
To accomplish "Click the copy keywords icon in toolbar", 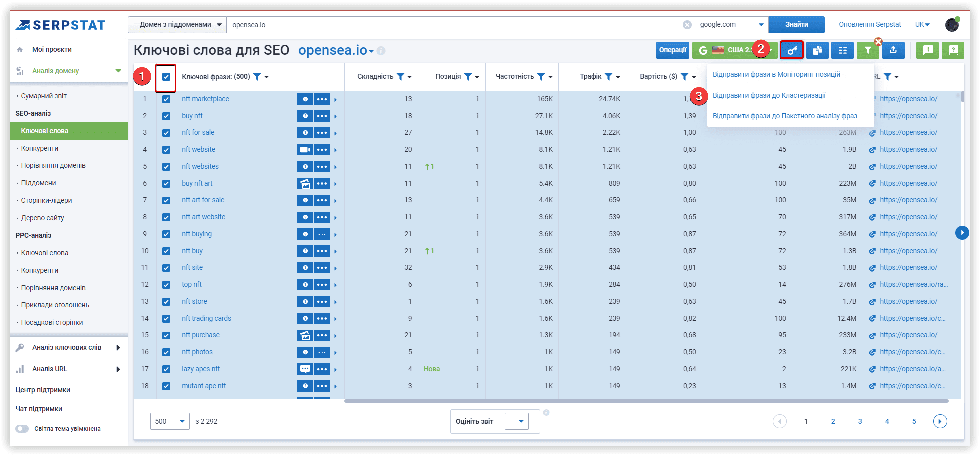I will (817, 50).
